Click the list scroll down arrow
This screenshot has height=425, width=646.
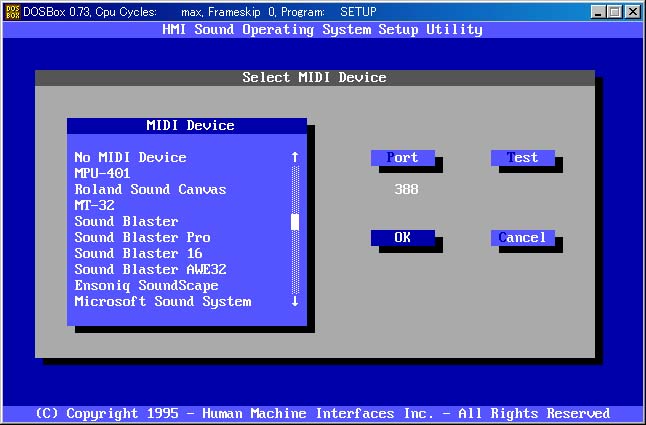pyautogui.click(x=295, y=302)
